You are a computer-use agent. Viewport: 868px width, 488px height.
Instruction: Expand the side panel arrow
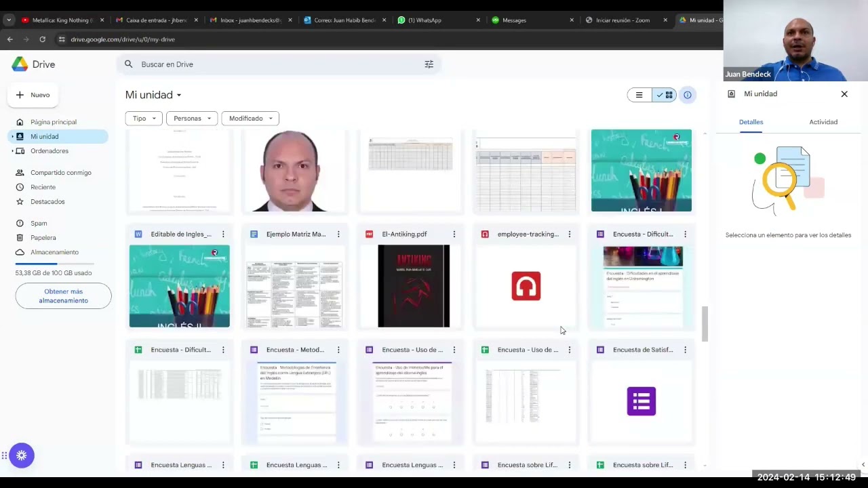tap(863, 465)
